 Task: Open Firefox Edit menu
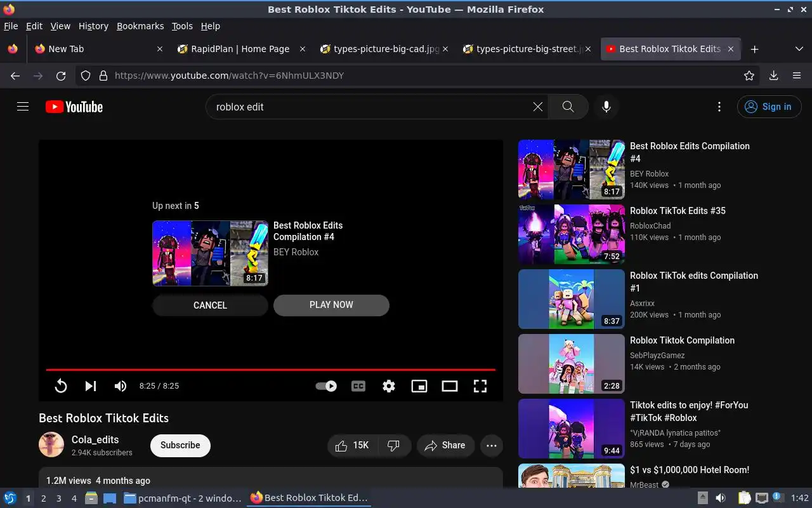coord(34,26)
